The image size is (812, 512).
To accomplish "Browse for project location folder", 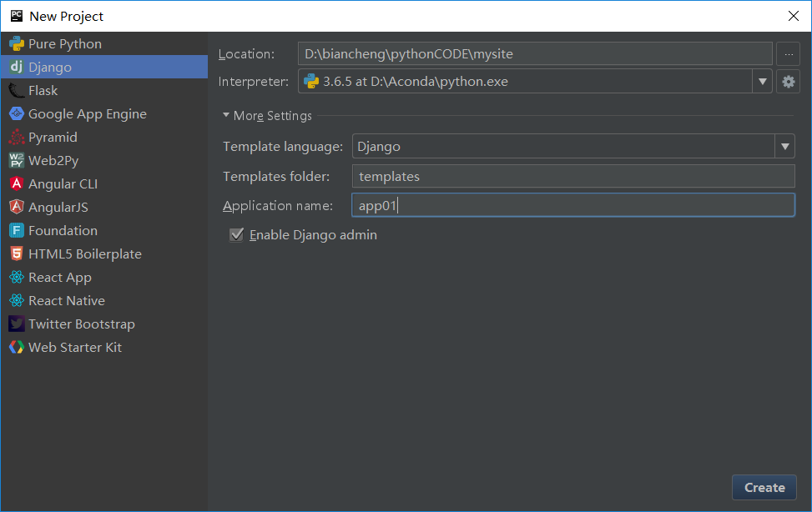I will 788,54.
